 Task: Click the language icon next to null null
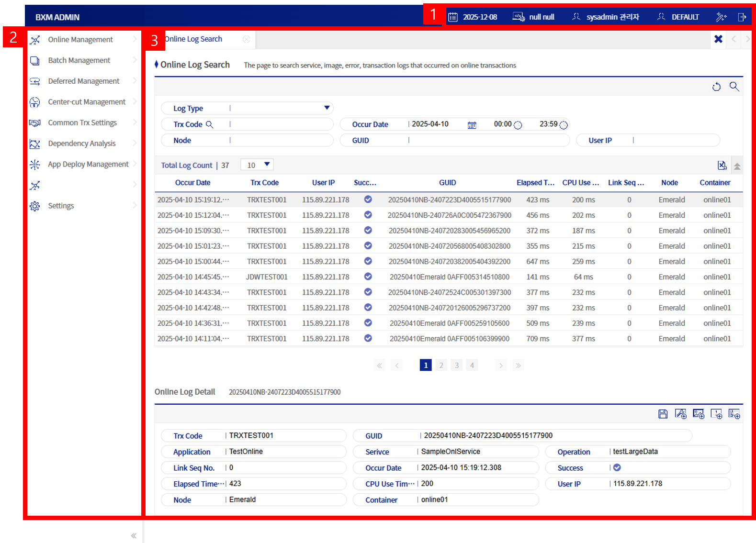pos(519,17)
